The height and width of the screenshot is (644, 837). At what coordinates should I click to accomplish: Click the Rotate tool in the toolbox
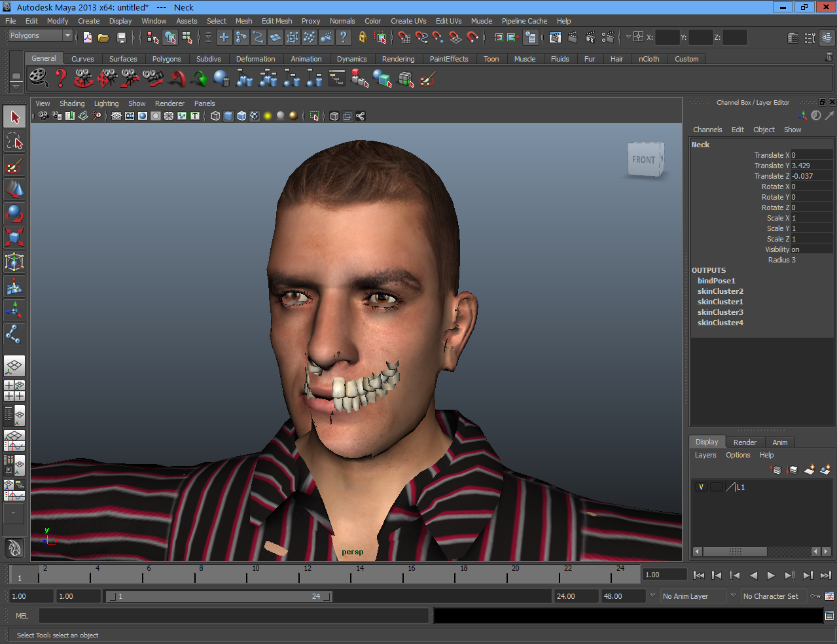(x=14, y=213)
